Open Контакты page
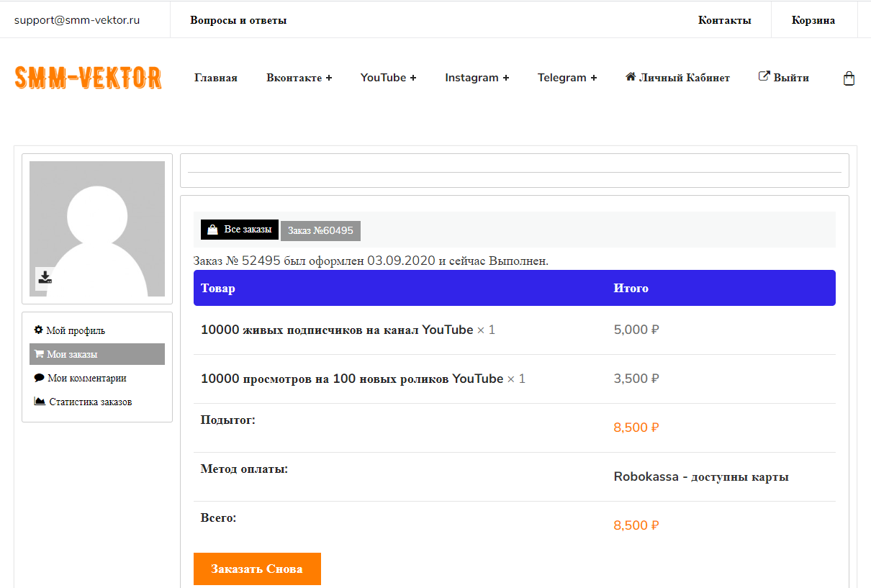Image resolution: width=871 pixels, height=588 pixels. (725, 20)
